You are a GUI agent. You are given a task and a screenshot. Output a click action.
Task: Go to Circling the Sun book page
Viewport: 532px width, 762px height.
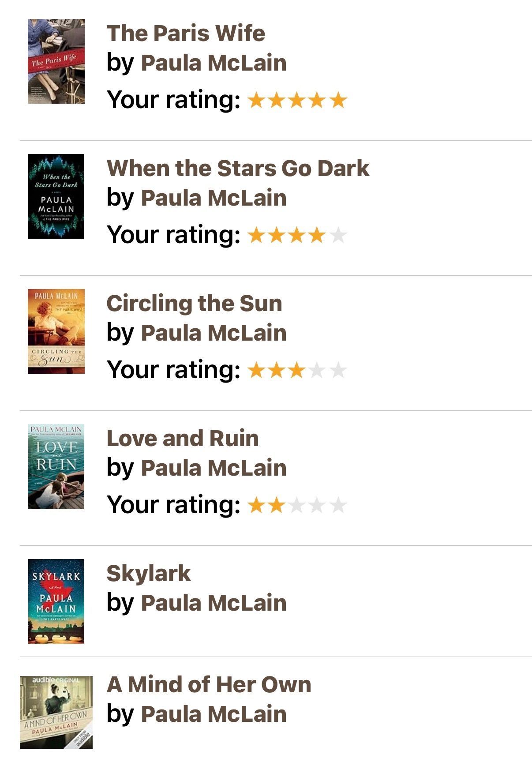194,303
